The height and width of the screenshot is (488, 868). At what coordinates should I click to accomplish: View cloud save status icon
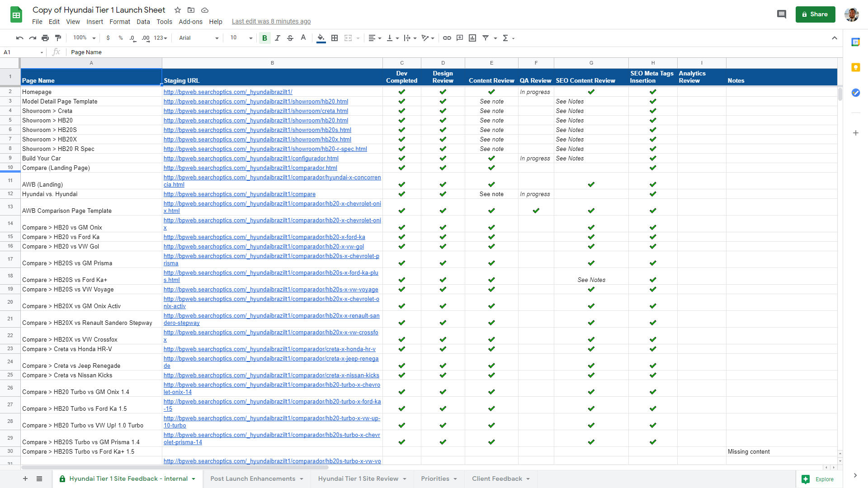tap(205, 10)
